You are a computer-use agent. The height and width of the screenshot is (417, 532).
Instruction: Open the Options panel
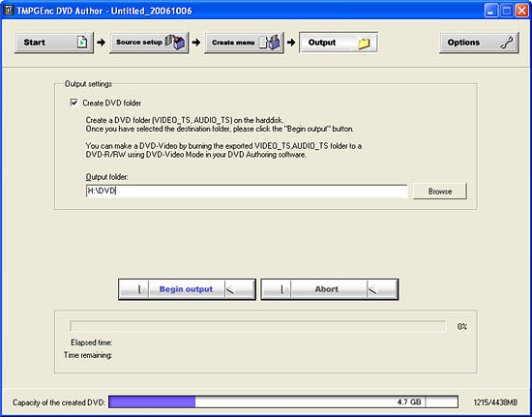(479, 43)
